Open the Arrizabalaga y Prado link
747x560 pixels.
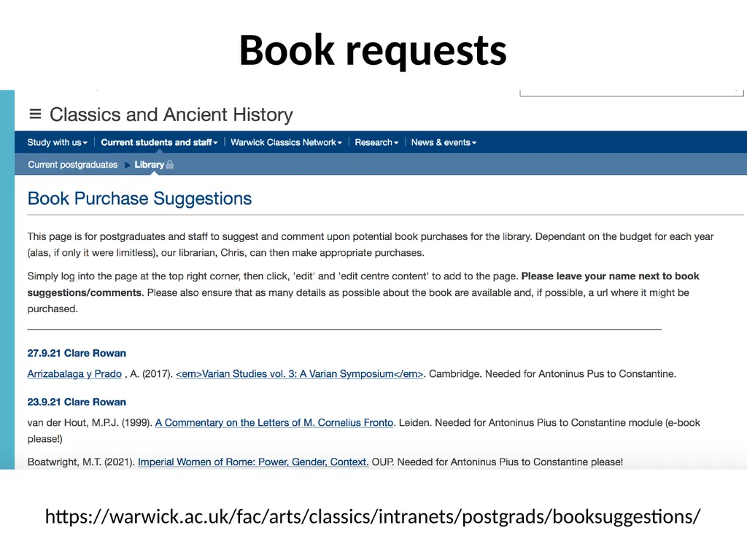[74, 374]
